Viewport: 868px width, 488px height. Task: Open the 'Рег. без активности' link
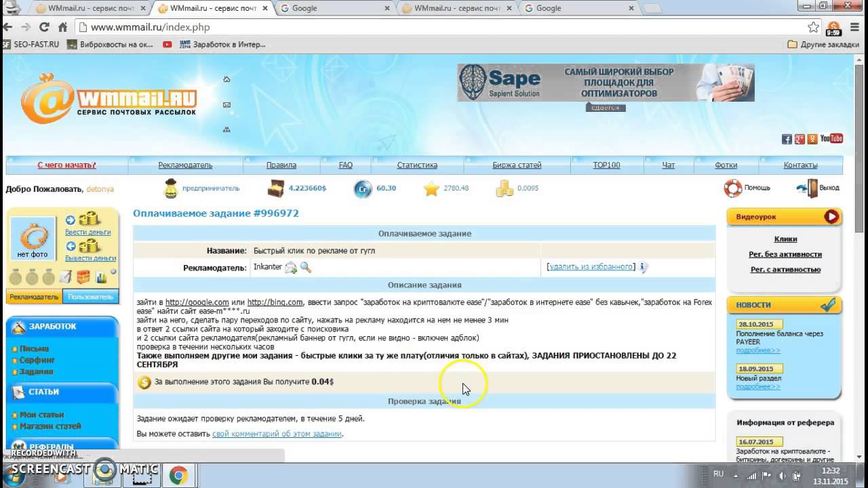click(785, 254)
